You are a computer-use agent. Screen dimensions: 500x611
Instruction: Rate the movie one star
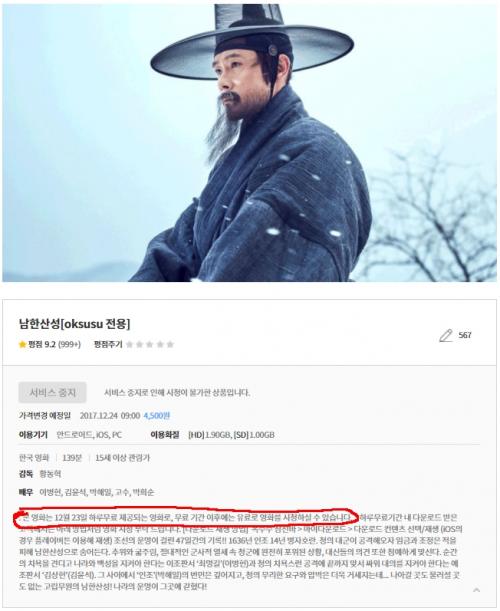coord(130,344)
